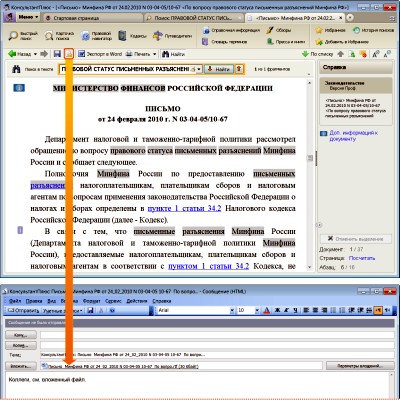Open История поисков
Viewport: 400px width, 400px height.
(373, 30)
